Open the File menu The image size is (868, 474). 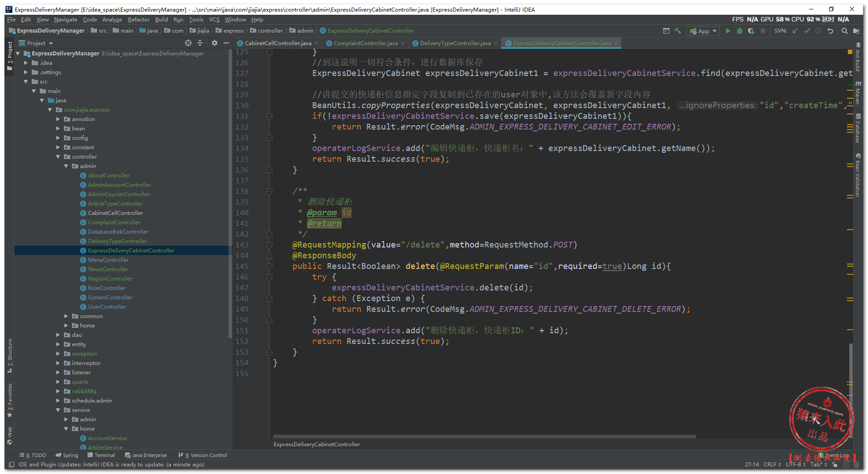coord(11,20)
